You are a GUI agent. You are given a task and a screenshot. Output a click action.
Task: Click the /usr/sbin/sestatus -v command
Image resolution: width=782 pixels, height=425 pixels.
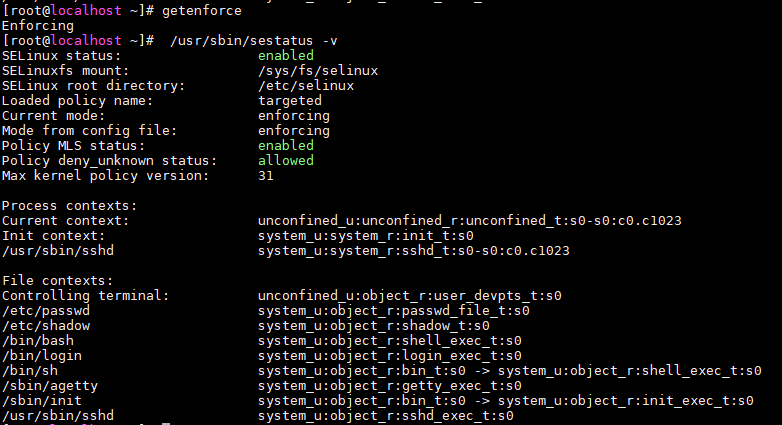click(254, 40)
